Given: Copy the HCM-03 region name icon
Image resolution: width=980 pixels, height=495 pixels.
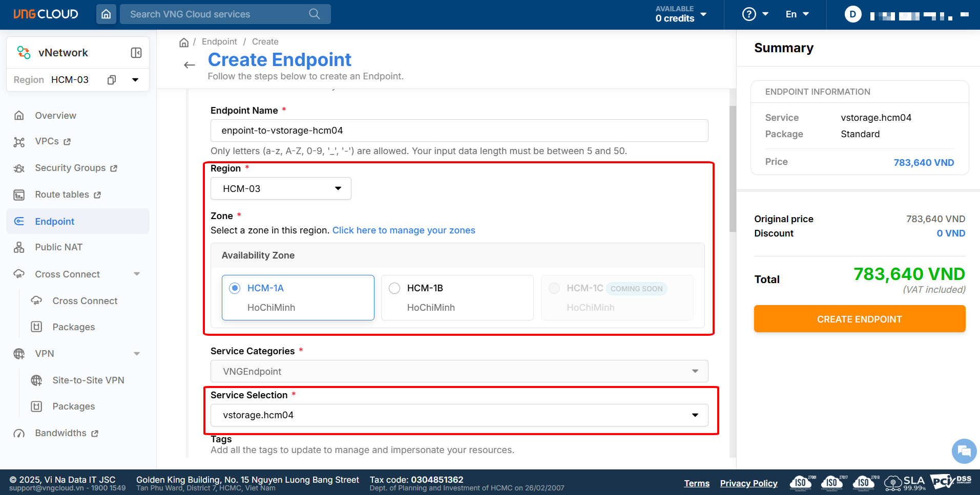Looking at the screenshot, I should pyautogui.click(x=112, y=80).
